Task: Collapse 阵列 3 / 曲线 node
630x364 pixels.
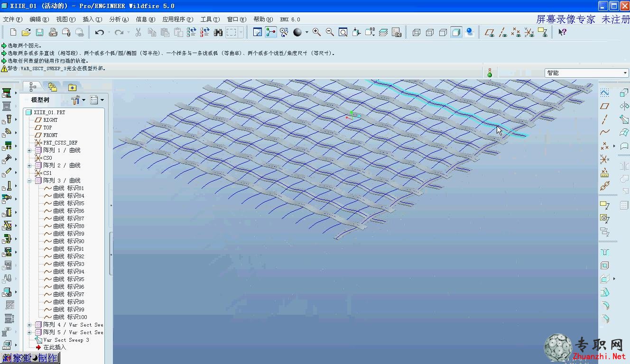Action: tap(29, 181)
